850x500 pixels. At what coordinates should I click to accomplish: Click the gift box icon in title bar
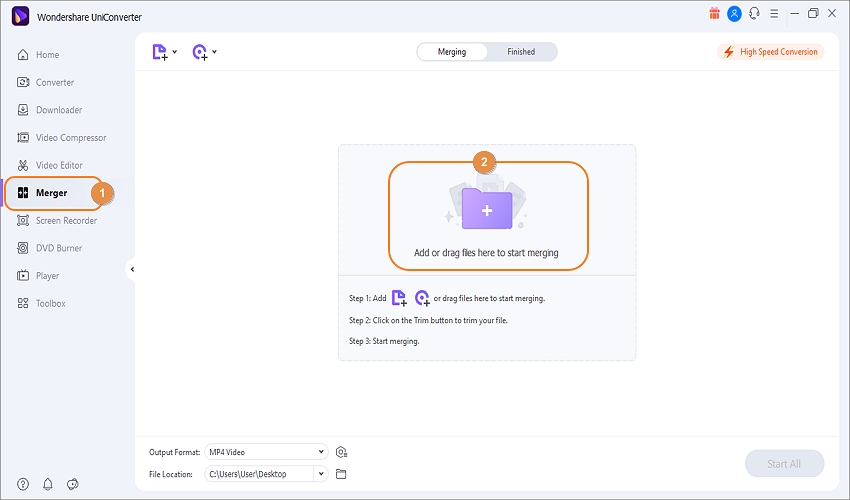coord(714,14)
